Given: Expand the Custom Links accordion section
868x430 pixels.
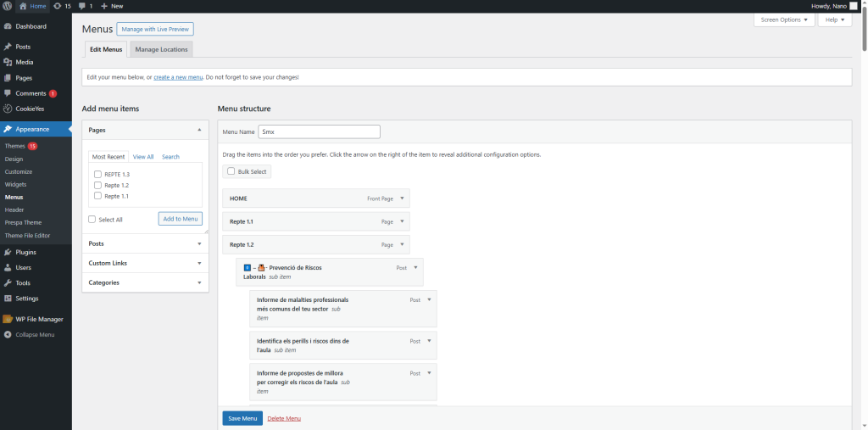Looking at the screenshot, I should 145,263.
